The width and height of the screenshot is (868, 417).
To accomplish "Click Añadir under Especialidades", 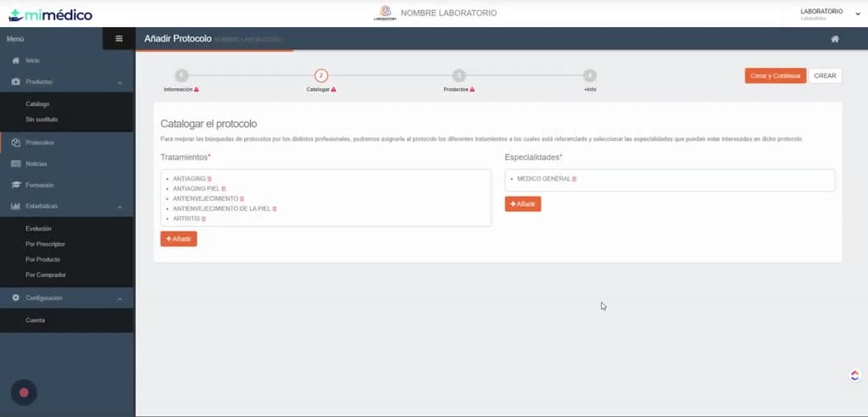I will point(522,203).
